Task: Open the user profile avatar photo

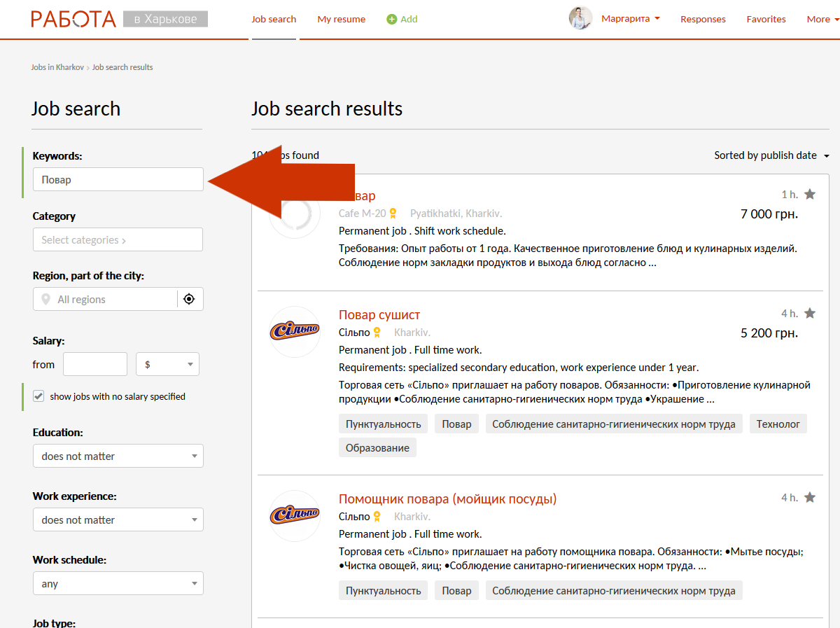Action: click(580, 18)
